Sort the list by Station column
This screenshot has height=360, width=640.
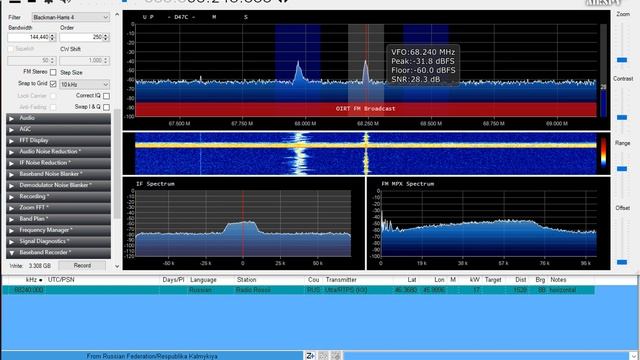(246, 280)
